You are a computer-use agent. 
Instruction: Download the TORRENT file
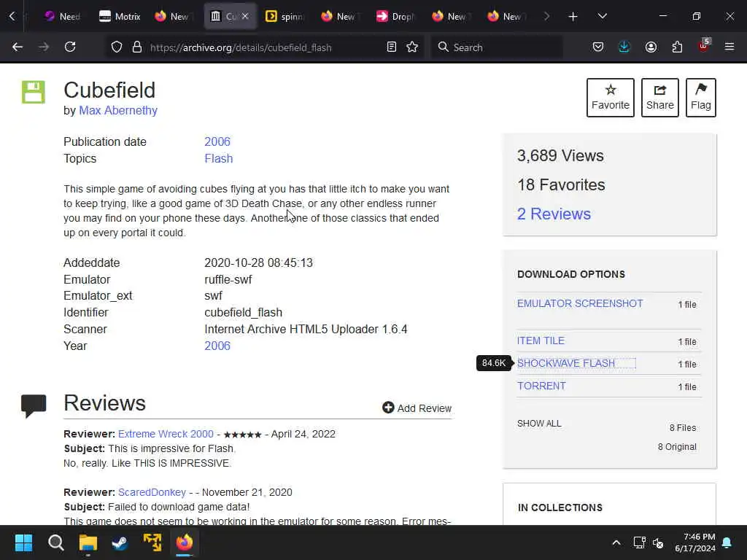542,386
